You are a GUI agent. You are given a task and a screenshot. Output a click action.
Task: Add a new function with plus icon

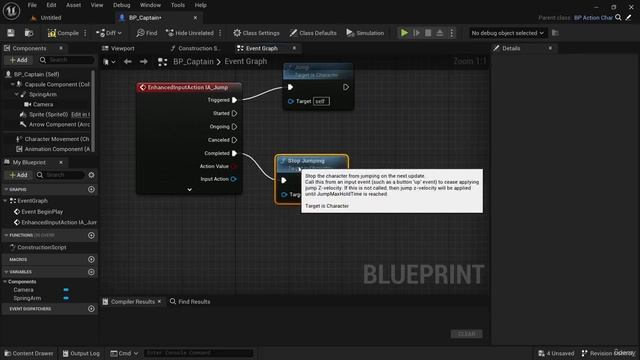91,236
